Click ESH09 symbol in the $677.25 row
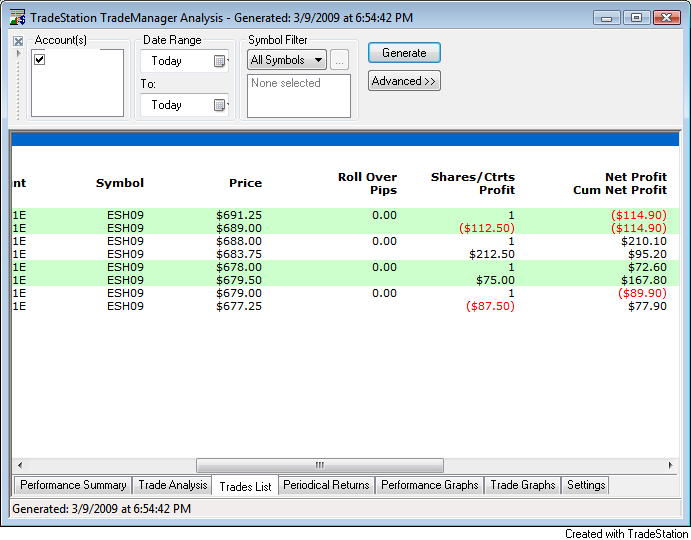 tap(125, 306)
